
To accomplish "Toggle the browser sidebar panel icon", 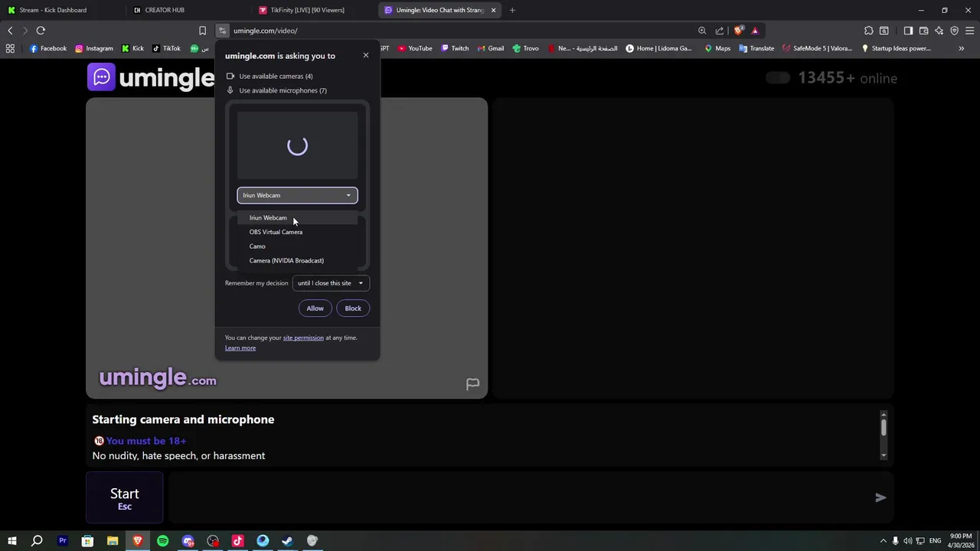I will click(908, 31).
